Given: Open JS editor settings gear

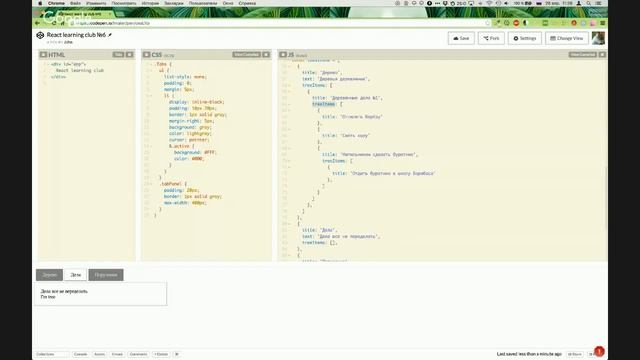Looking at the screenshot, I should pyautogui.click(x=282, y=54).
